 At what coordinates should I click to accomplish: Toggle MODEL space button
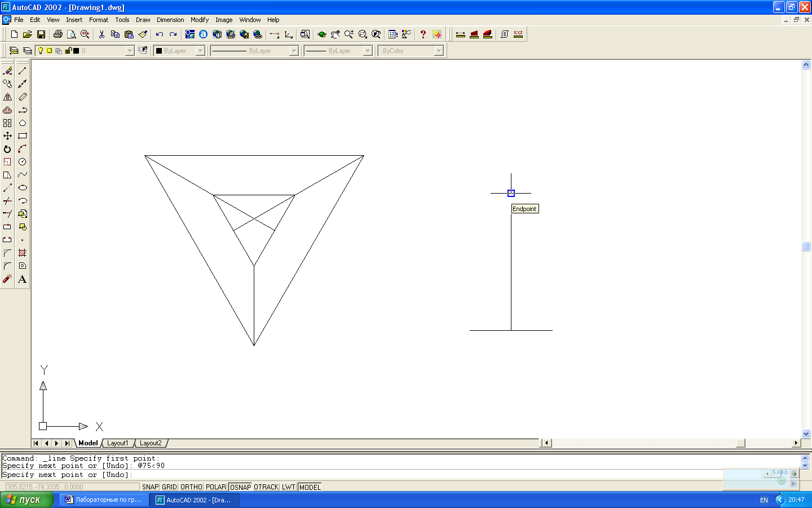point(310,487)
